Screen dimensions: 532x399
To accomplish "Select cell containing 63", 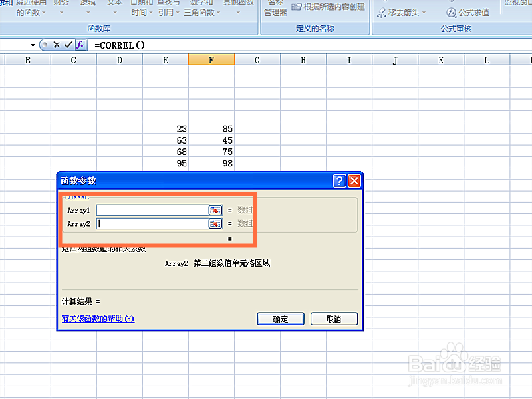I will pos(166,140).
